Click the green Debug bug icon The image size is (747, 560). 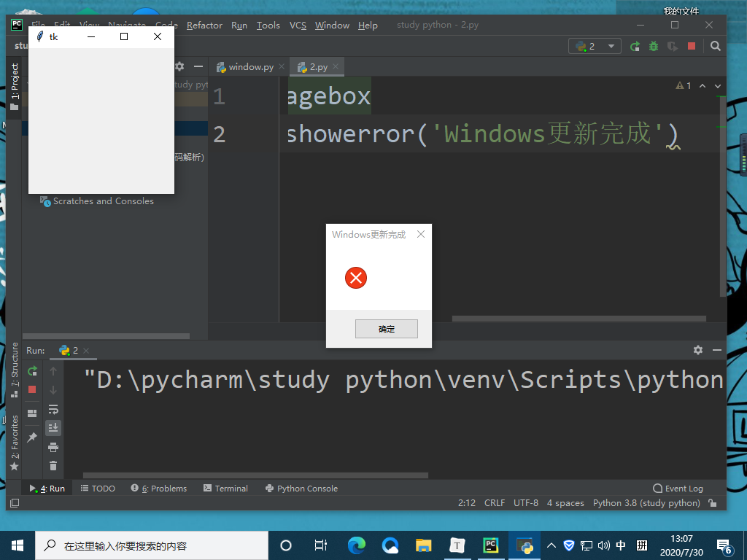pos(654,46)
